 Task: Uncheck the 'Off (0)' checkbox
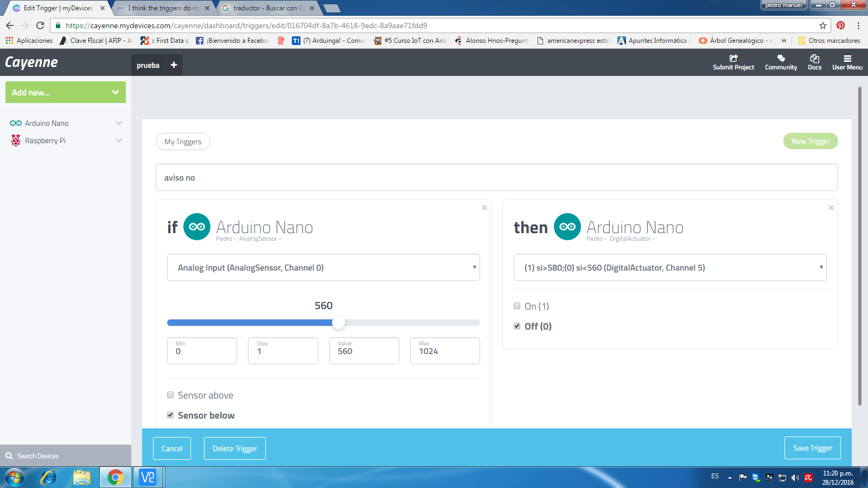517,326
